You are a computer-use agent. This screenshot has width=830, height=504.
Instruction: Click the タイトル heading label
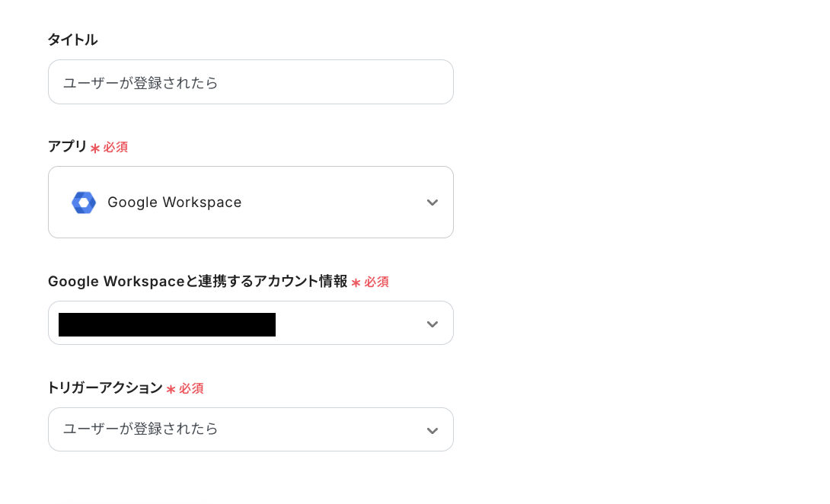72,40
